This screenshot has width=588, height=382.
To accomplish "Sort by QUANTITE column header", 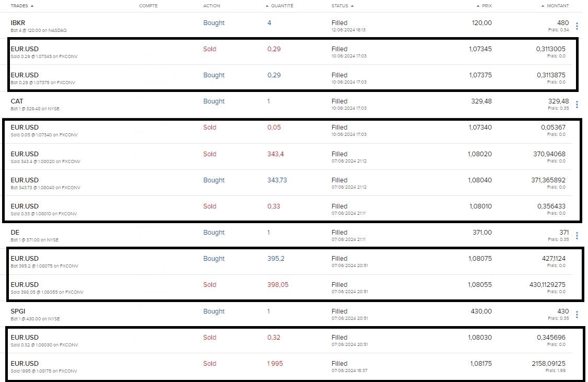I will (x=279, y=6).
